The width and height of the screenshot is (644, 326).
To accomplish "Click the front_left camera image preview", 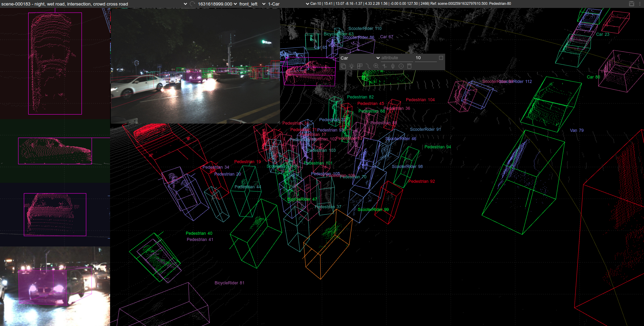I will click(195, 66).
